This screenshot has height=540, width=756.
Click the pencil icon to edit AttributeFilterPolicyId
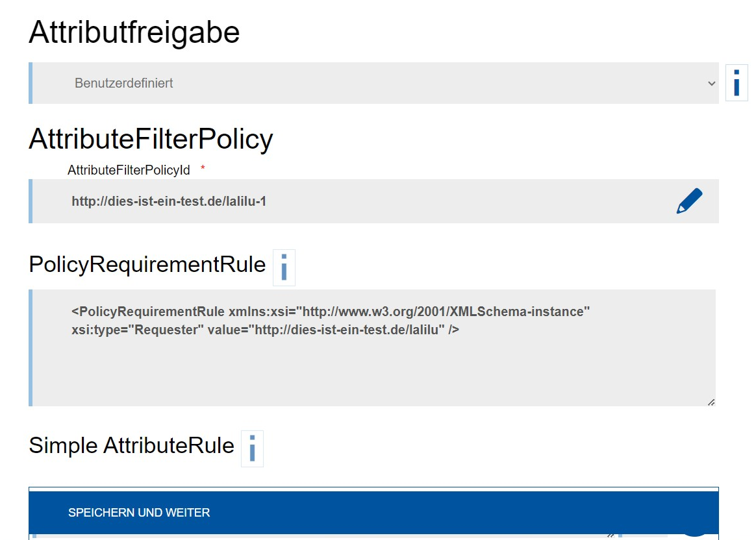(x=689, y=201)
